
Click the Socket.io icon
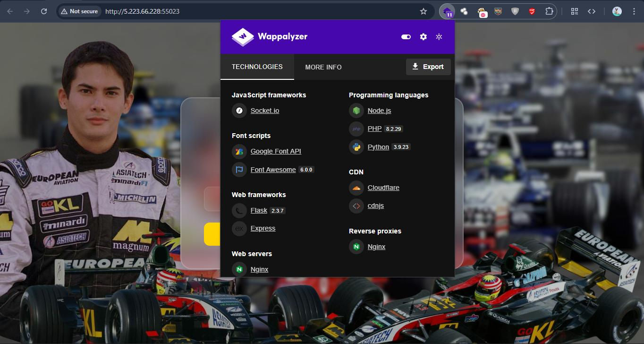(x=239, y=111)
